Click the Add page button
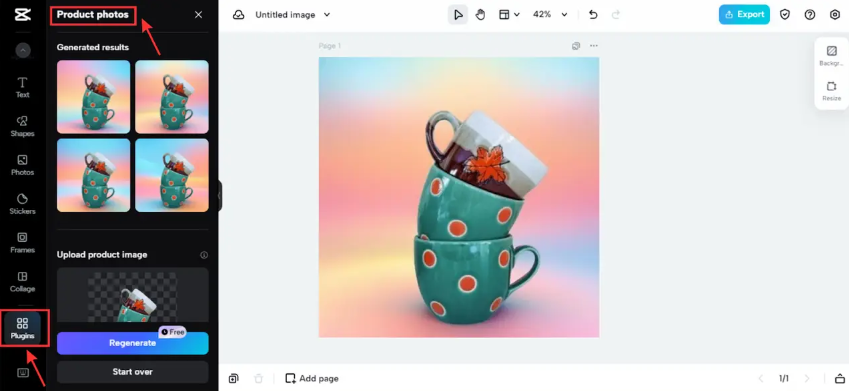 pyautogui.click(x=312, y=378)
